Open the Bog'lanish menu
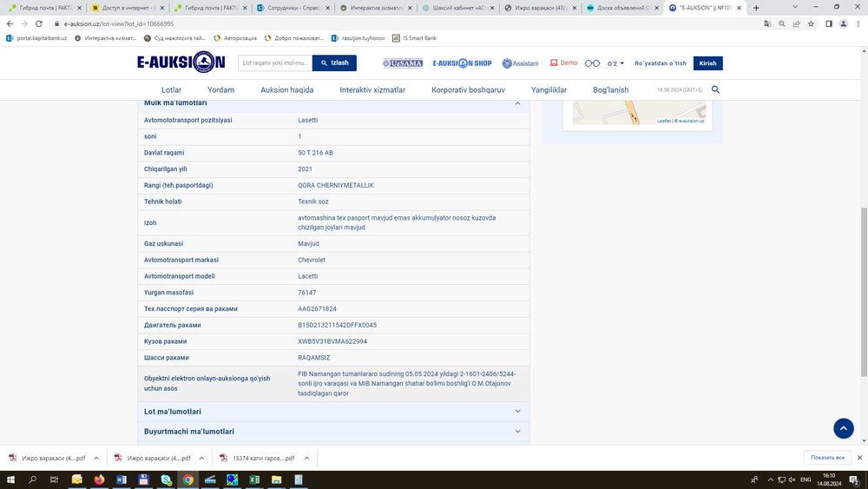Image resolution: width=868 pixels, height=489 pixels. click(610, 89)
